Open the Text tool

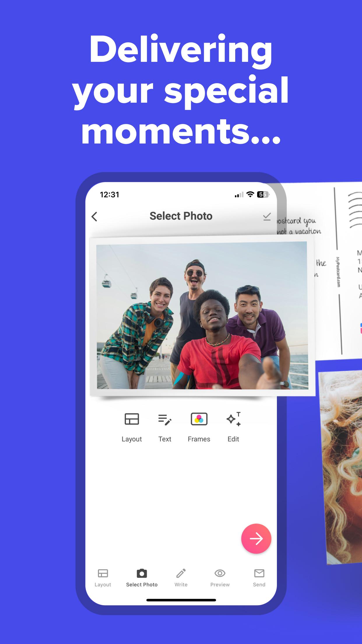(165, 427)
